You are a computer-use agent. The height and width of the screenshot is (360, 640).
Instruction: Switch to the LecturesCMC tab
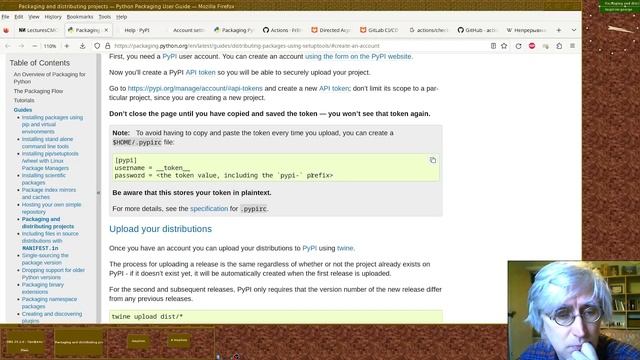coord(38,30)
